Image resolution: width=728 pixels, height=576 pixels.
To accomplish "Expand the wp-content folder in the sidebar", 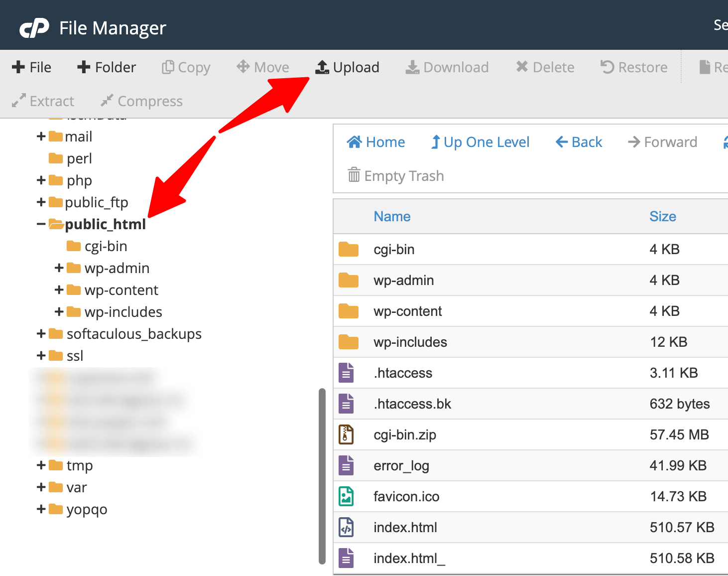I will (x=59, y=289).
